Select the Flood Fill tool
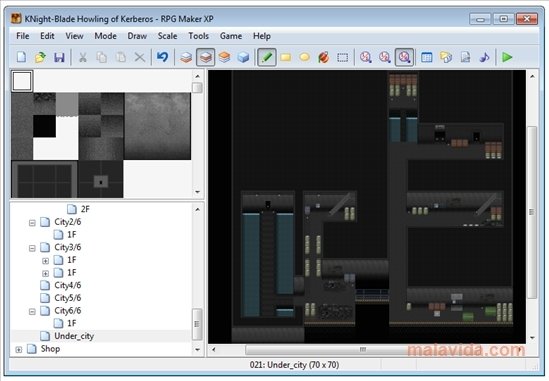Screen dimensions: 549x381 coord(324,57)
